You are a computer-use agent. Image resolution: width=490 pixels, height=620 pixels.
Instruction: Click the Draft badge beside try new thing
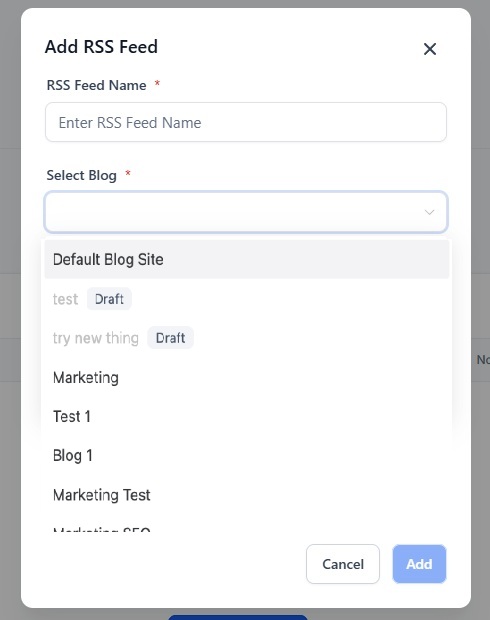170,338
